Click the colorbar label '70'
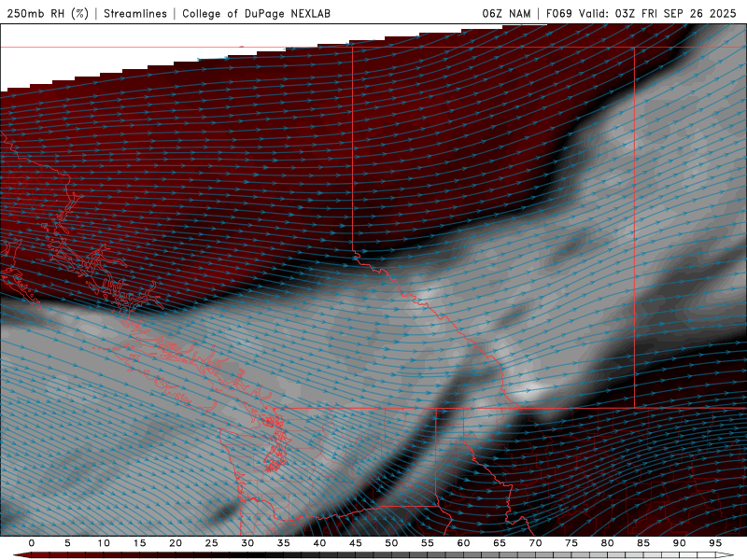747x560 pixels. pos(535,543)
